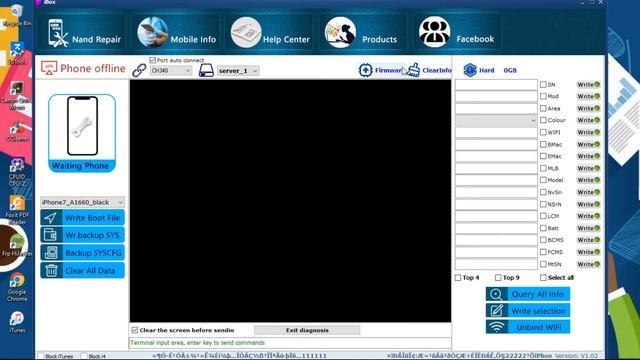640x360 pixels.
Task: Click Write button for LCM row
Action: coord(588,216)
